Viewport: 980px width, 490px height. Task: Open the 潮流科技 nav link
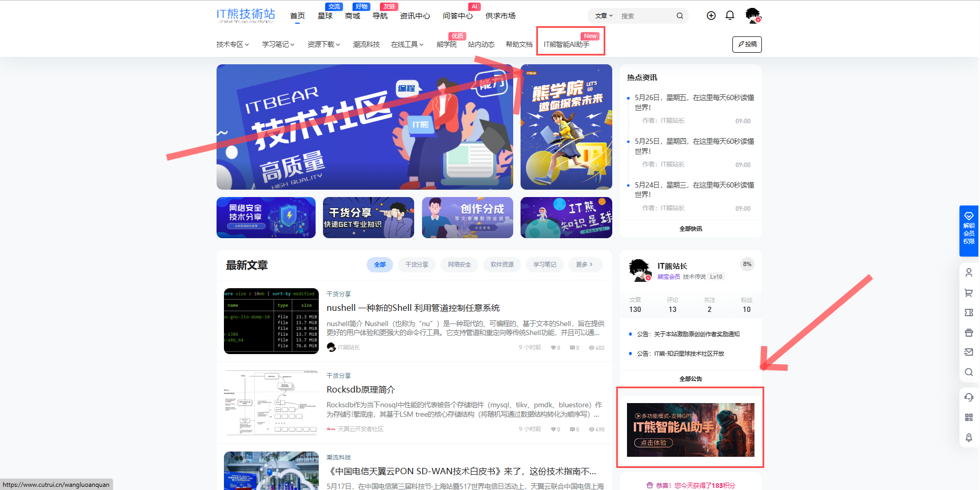(x=366, y=44)
